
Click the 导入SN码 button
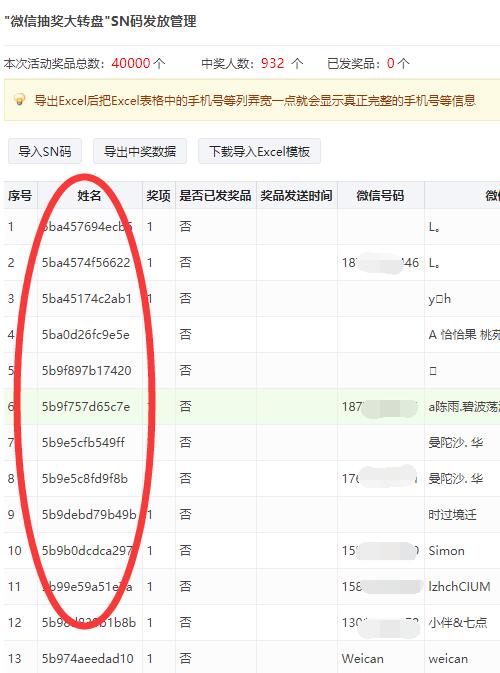pyautogui.click(x=45, y=151)
